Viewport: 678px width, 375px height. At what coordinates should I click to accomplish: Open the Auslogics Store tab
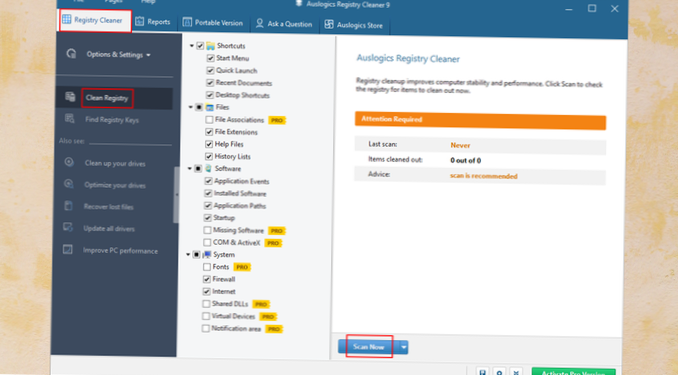(x=354, y=25)
